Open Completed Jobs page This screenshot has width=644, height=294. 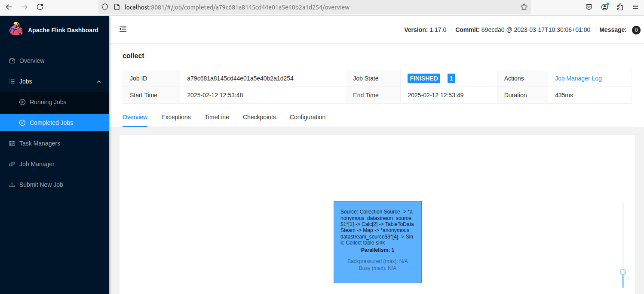click(54, 123)
